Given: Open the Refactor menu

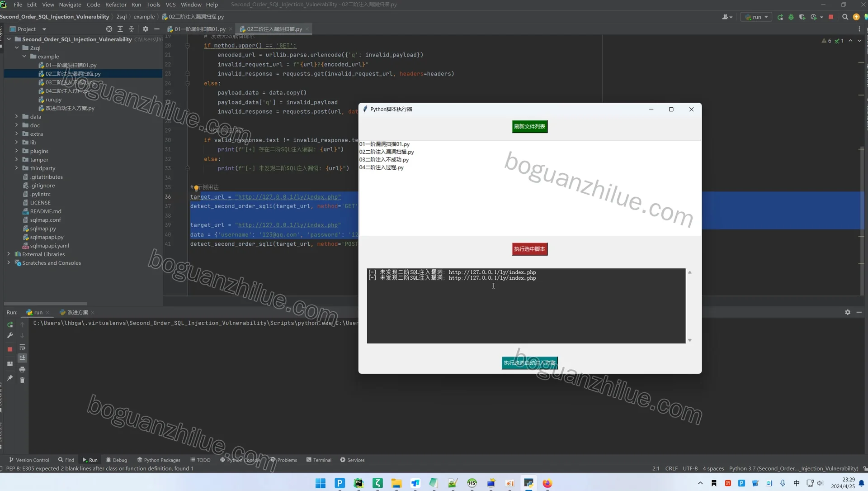Looking at the screenshot, I should point(116,5).
